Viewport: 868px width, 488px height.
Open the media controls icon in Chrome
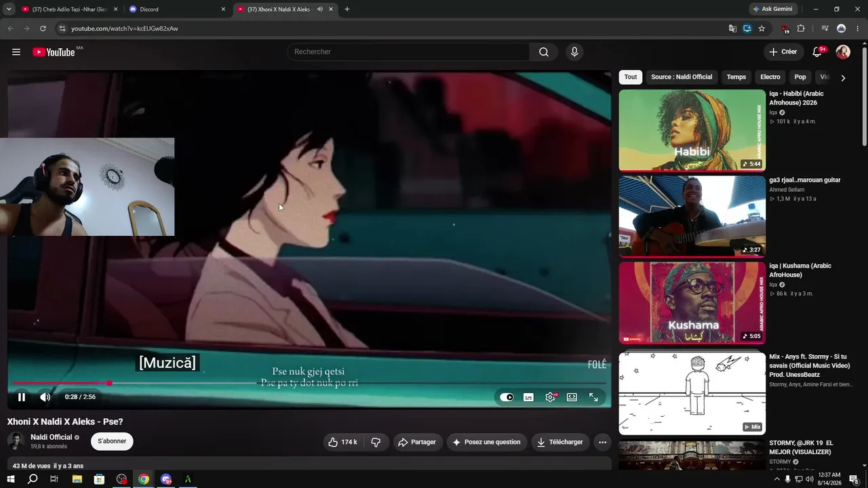825,28
